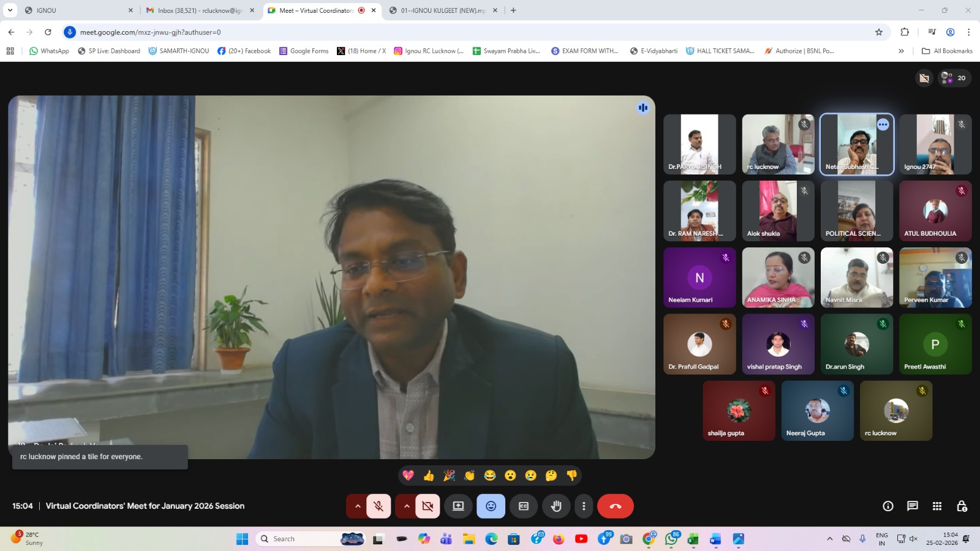The width and height of the screenshot is (980, 551).
Task: Toggle the muted microphone button
Action: click(x=379, y=506)
